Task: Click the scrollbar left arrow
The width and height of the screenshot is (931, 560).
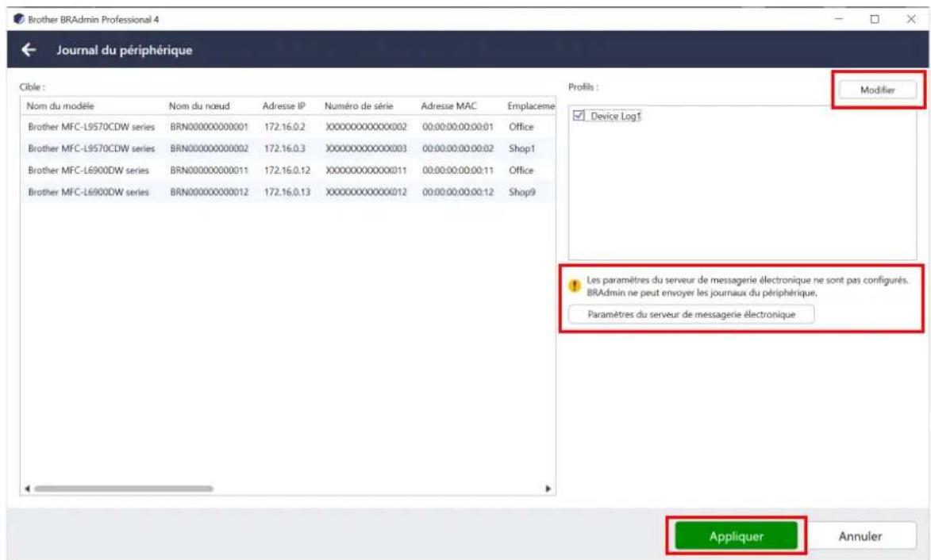Action: click(27, 489)
